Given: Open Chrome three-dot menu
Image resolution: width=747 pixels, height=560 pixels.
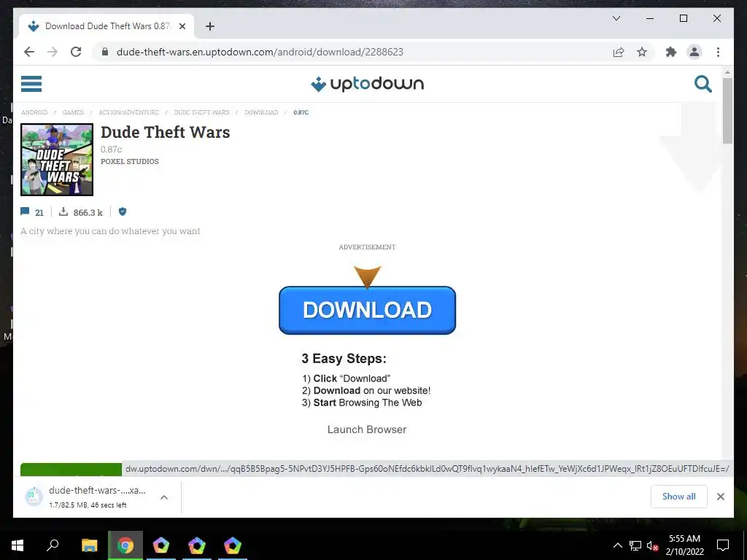Looking at the screenshot, I should tap(718, 52).
